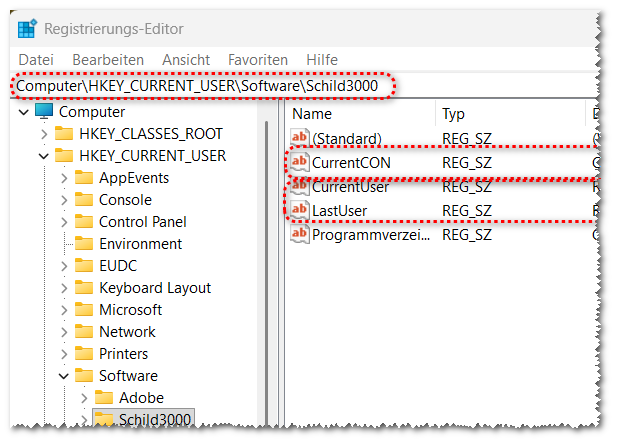Click the registry path address bar
Screen dimensions: 618x445
(x=200, y=87)
